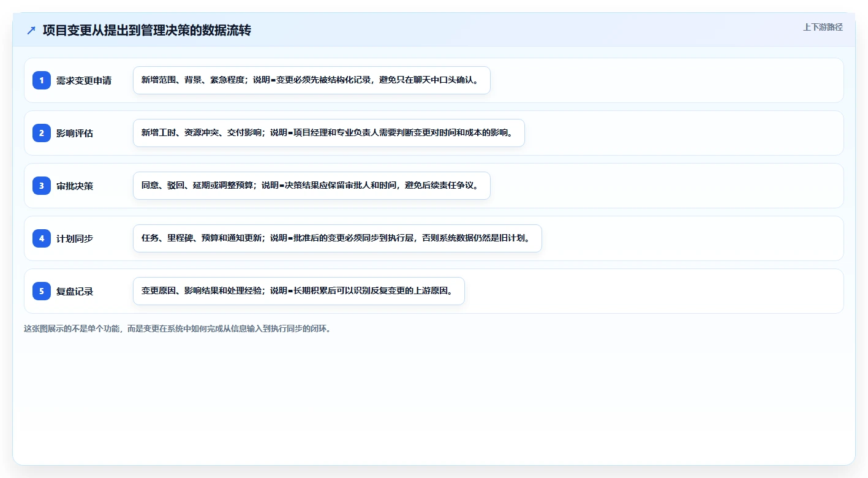Select step number 2 badge
The image size is (868, 478).
42,133
